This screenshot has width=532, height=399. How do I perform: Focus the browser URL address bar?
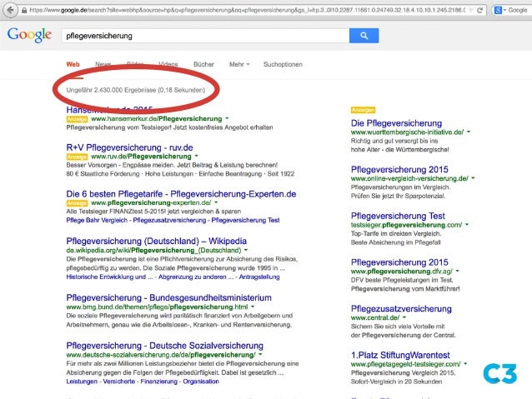(248, 10)
